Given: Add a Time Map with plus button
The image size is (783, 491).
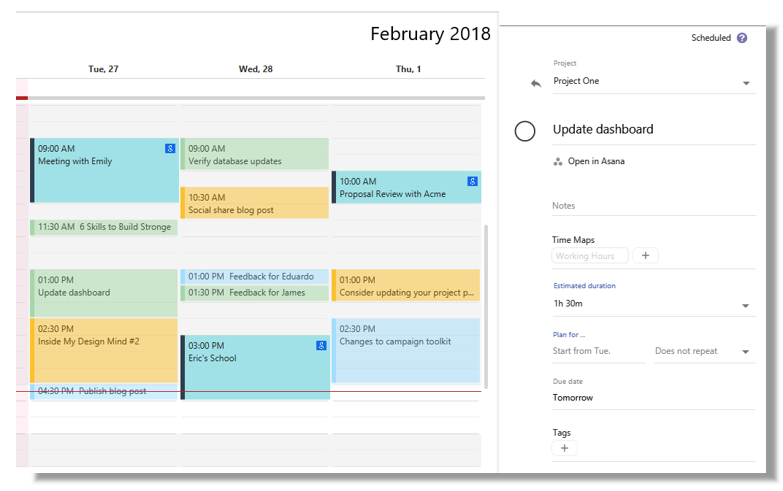Looking at the screenshot, I should (645, 256).
